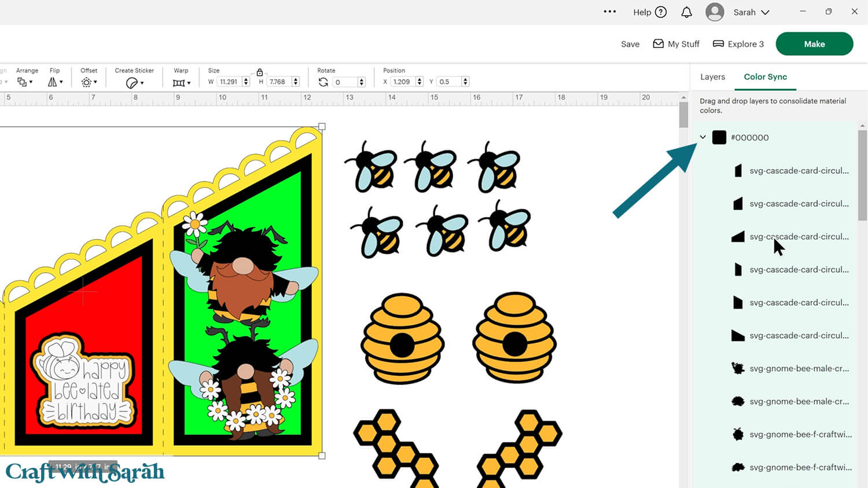868x488 pixels.
Task: Select the first svg-gnome-bee-male layer thumbnail
Action: (738, 369)
